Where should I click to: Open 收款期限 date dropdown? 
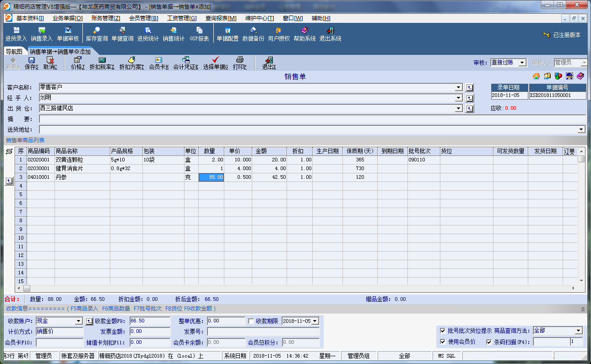point(315,321)
